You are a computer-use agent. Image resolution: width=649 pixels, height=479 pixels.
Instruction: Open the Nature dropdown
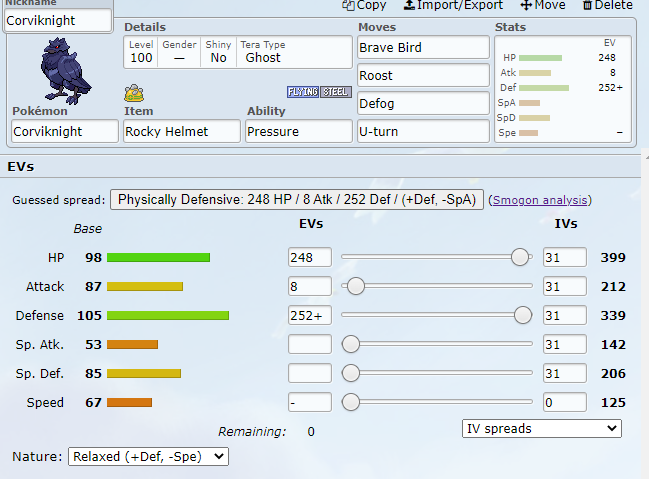tap(148, 456)
